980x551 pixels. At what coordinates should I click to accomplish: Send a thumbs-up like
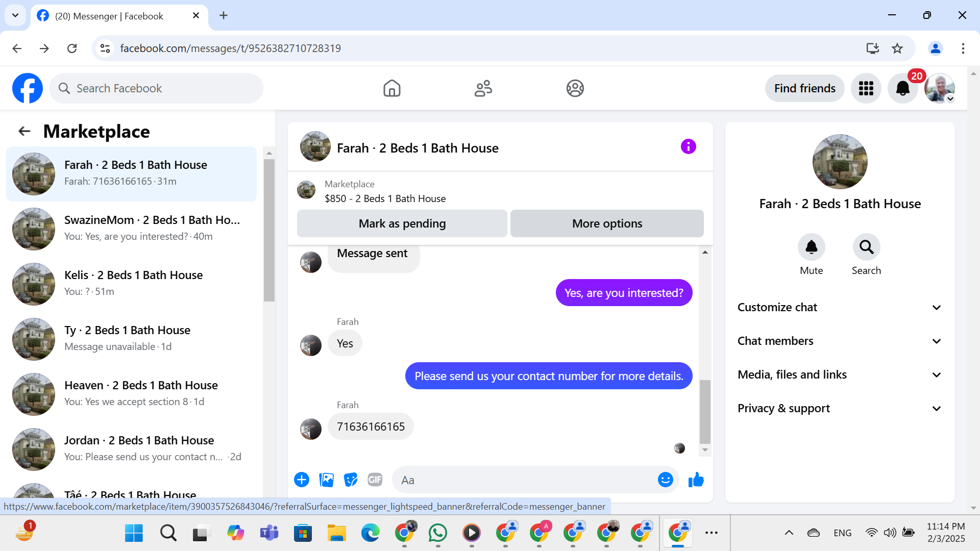(696, 480)
